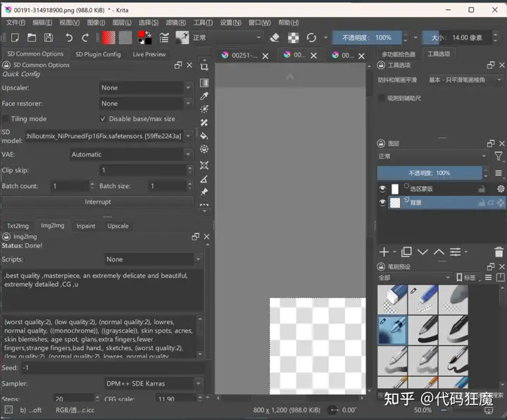The height and width of the screenshot is (420, 507).
Task: Open the SD model dropdown
Action: coord(109,136)
